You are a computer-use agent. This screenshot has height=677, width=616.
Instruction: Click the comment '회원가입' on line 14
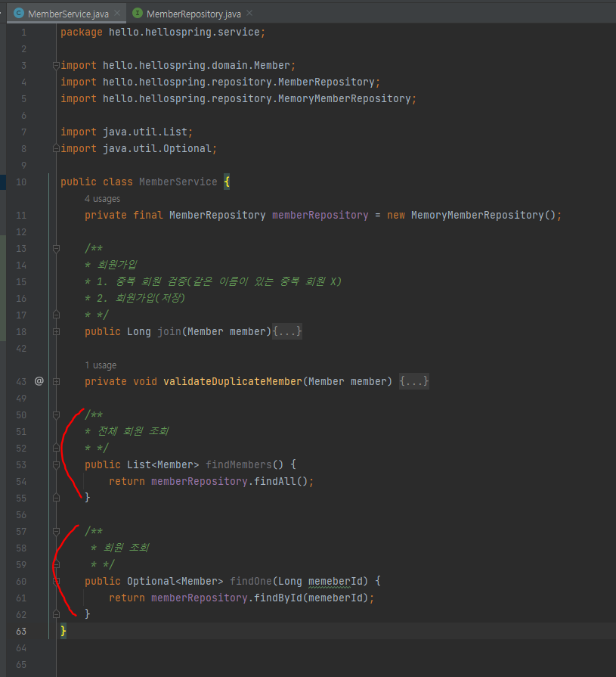[117, 265]
